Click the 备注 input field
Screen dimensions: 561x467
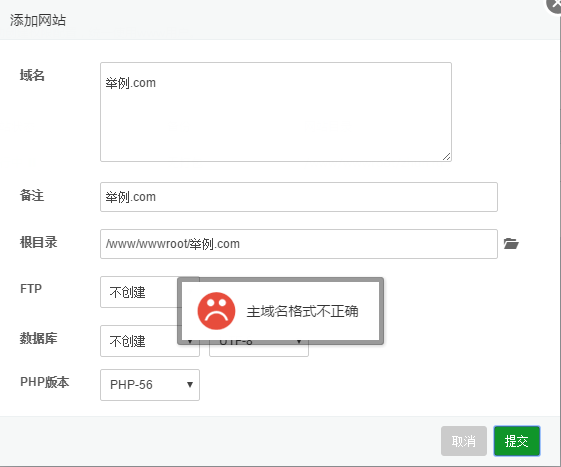click(x=299, y=197)
